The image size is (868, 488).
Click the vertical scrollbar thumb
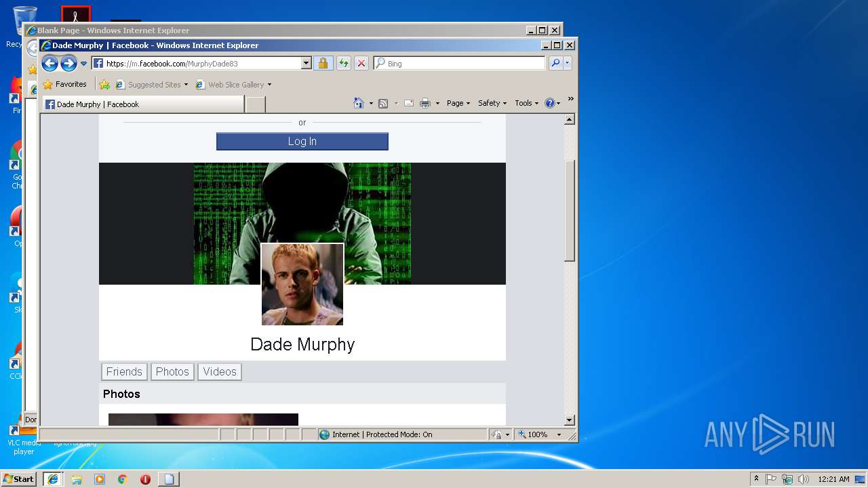[x=570, y=210]
